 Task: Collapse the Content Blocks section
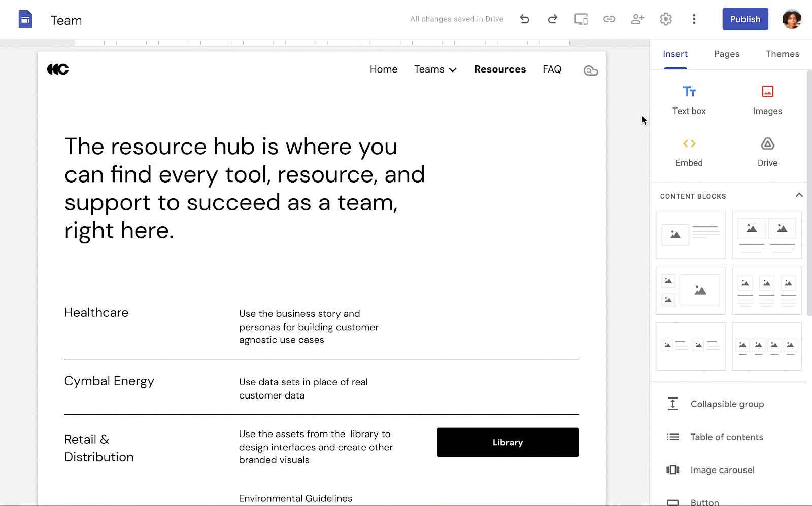point(799,195)
